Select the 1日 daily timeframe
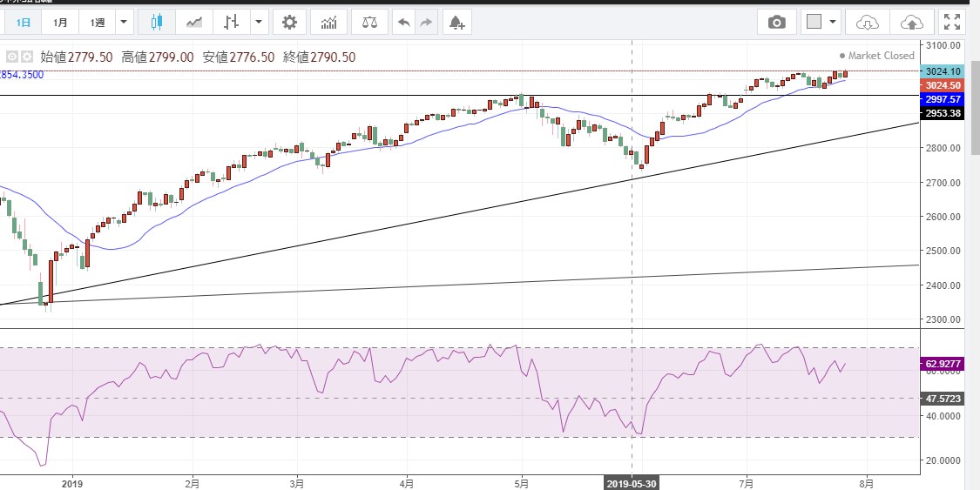The width and height of the screenshot is (980, 490). pos(23,23)
